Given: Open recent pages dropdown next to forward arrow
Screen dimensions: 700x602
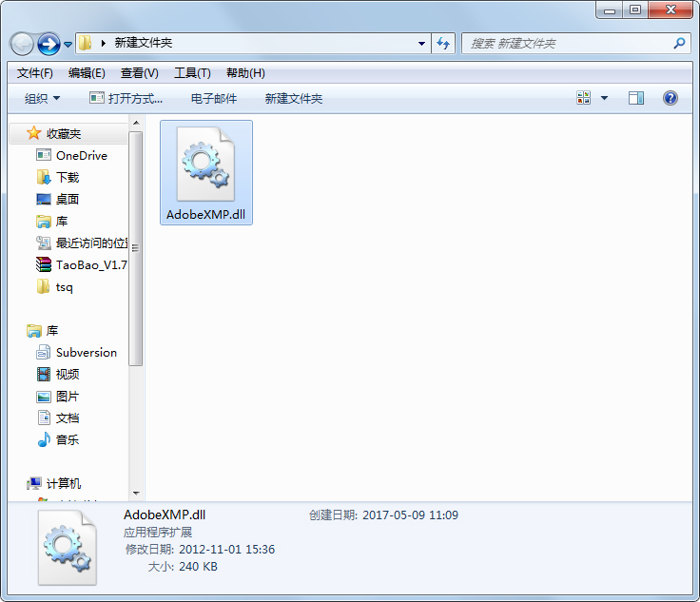Looking at the screenshot, I should 68,44.
